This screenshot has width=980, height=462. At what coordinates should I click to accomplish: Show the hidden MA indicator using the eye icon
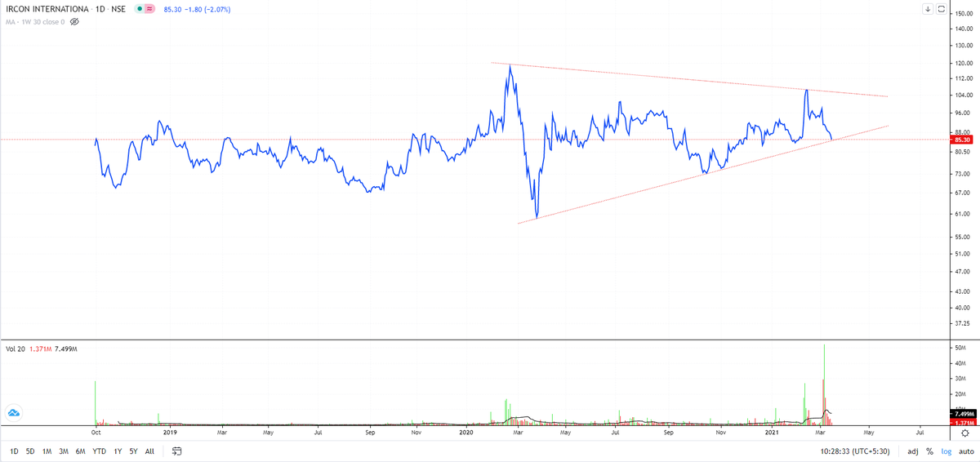pos(74,21)
